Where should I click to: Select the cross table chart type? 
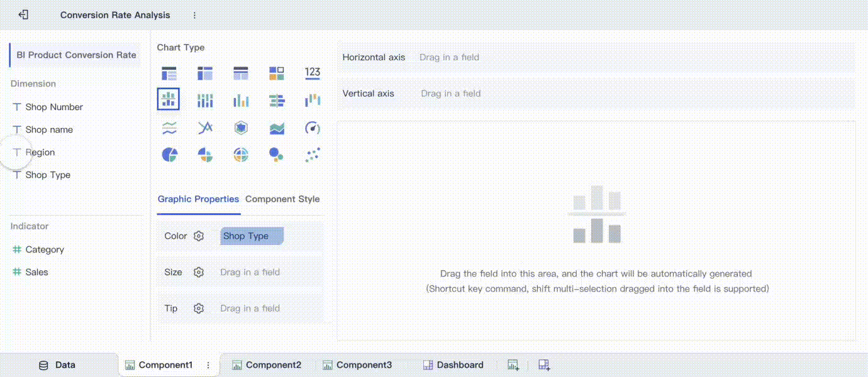tap(205, 74)
